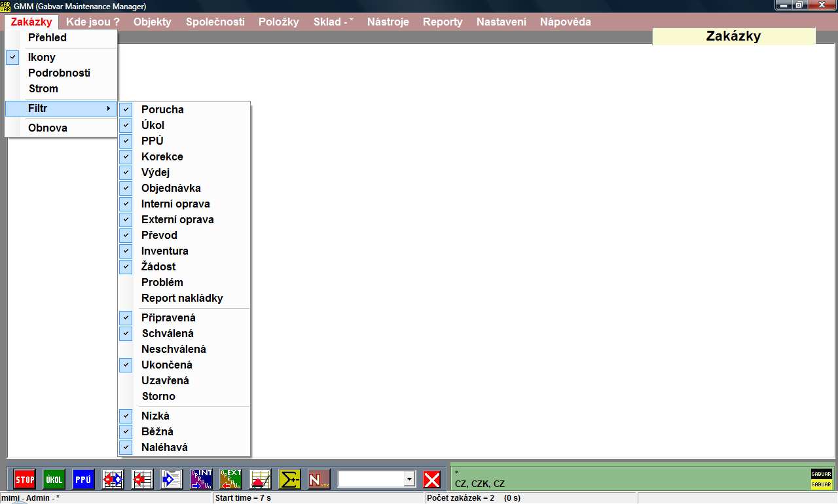Viewport: 838px width, 504px height.
Task: Click the GMM app icon in title bar
Action: click(x=6, y=5)
